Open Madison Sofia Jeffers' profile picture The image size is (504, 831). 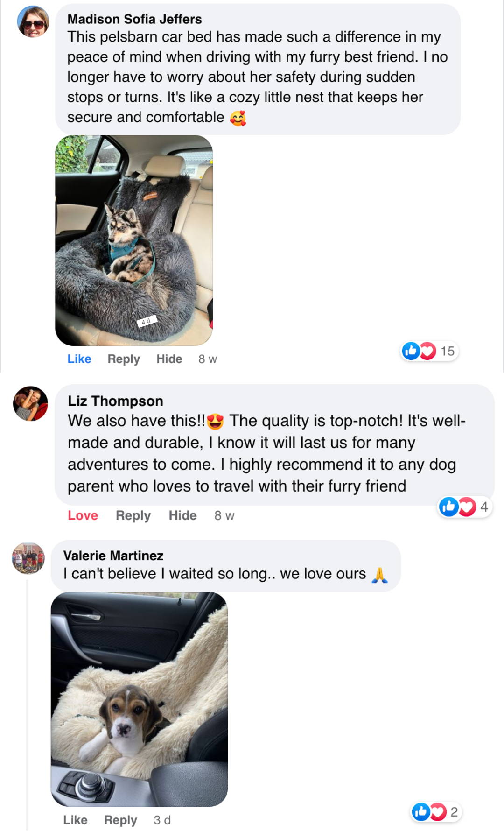point(33,22)
